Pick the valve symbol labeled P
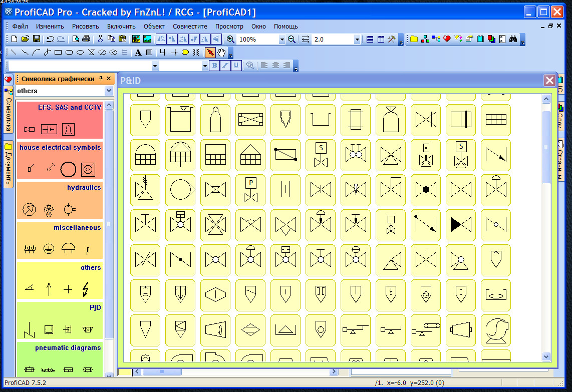Screen dimensions: 572x392 250,190
